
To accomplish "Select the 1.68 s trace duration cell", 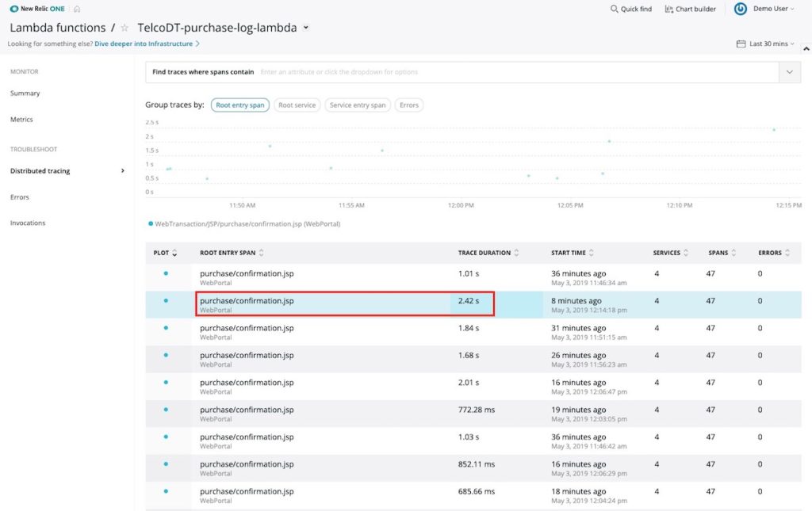I will 468,355.
